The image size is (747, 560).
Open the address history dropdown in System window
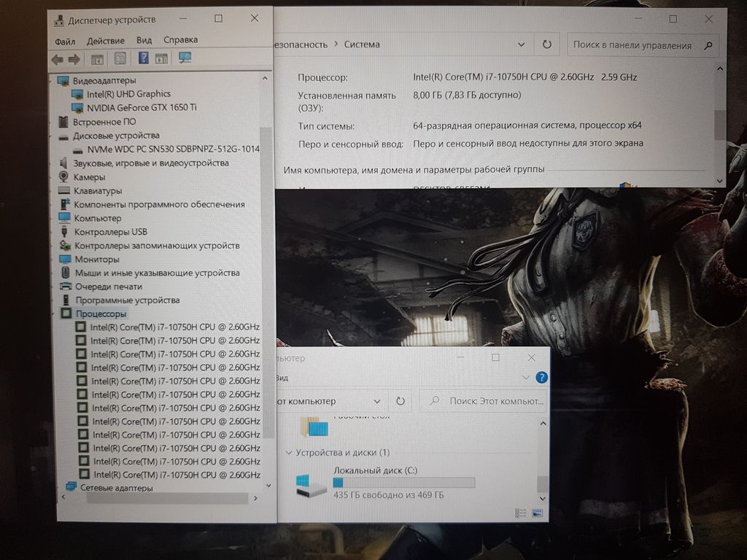click(521, 44)
